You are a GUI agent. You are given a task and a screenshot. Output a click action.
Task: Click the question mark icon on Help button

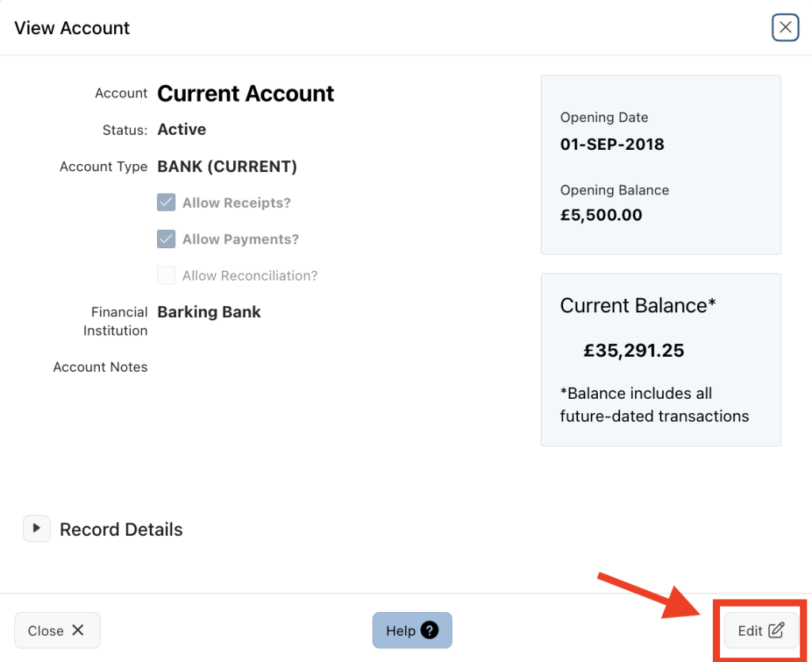(429, 630)
